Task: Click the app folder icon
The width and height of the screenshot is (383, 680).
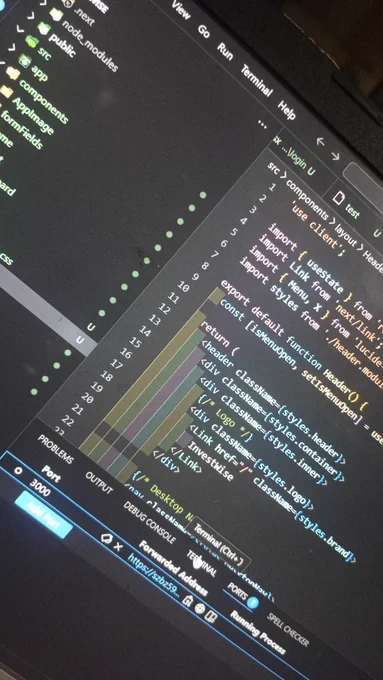Action: (x=25, y=60)
